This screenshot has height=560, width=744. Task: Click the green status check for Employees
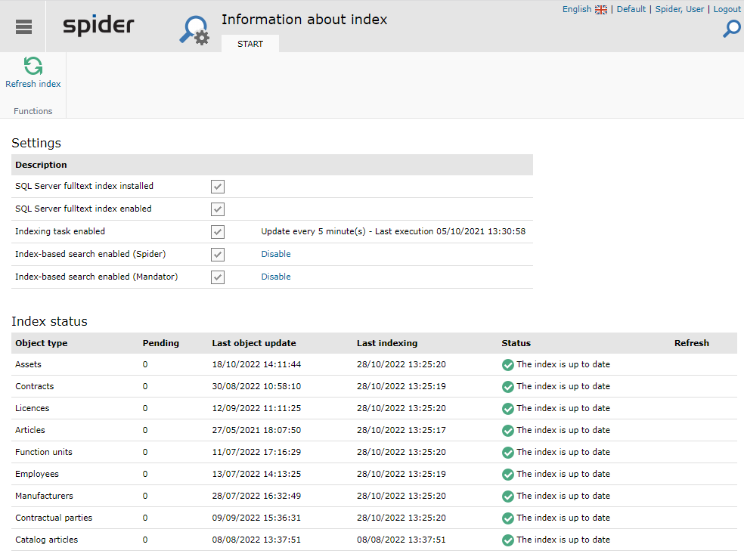(x=507, y=474)
